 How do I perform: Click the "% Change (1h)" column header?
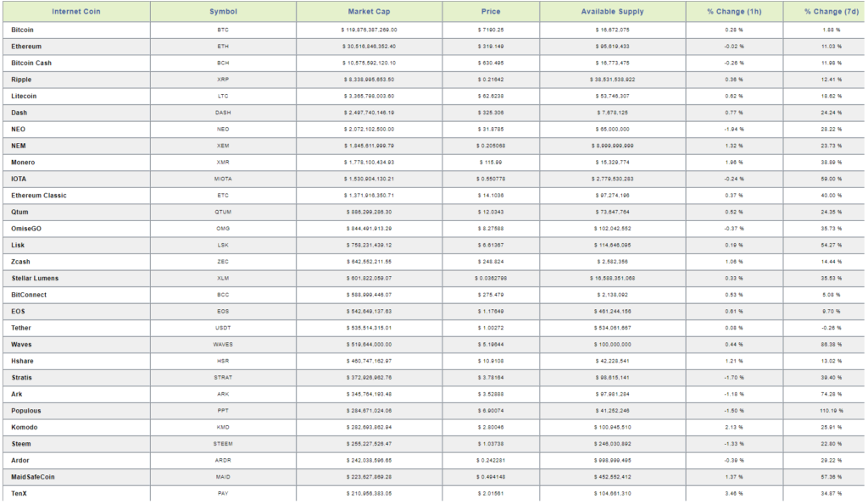[x=735, y=12]
